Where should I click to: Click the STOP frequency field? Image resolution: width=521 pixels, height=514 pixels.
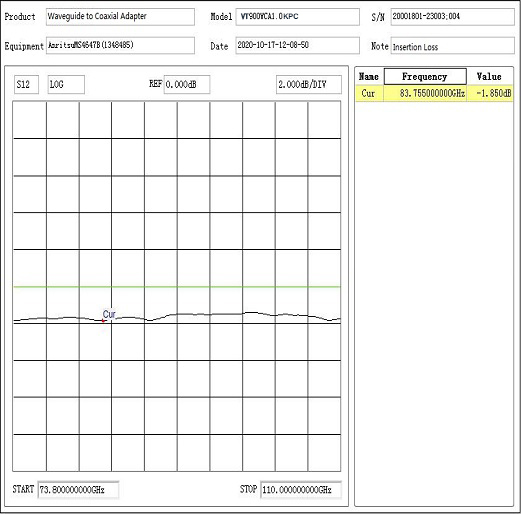(x=301, y=490)
